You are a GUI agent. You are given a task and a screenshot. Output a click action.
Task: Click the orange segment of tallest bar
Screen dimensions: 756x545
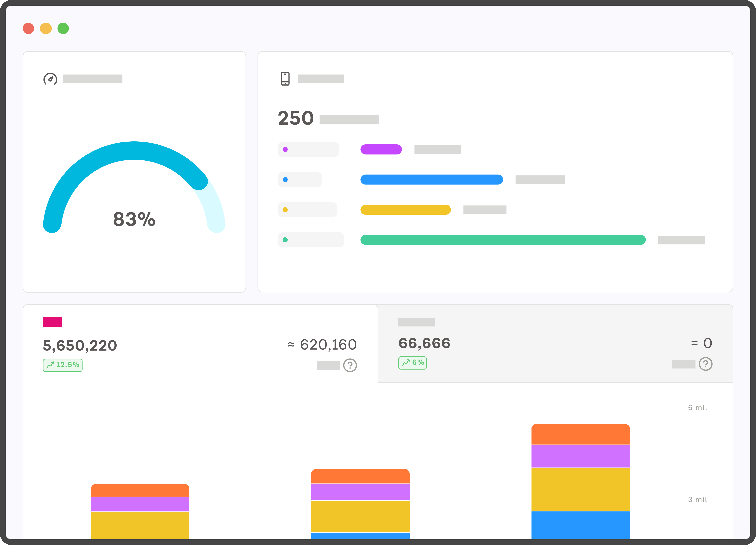pyautogui.click(x=580, y=434)
